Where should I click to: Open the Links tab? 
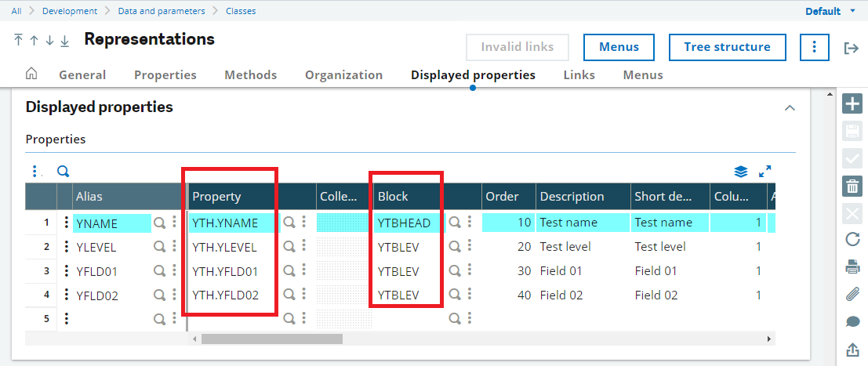coord(579,74)
